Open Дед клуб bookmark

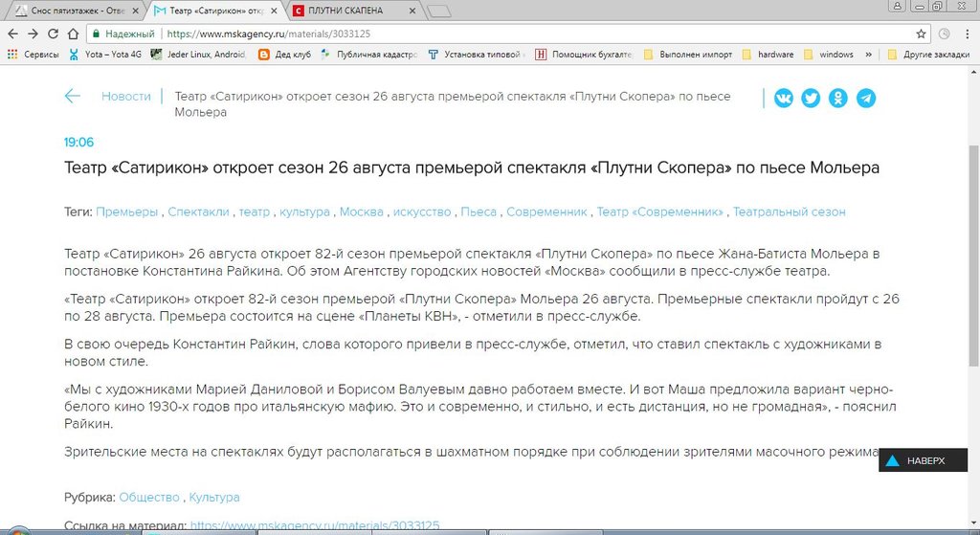click(285, 55)
